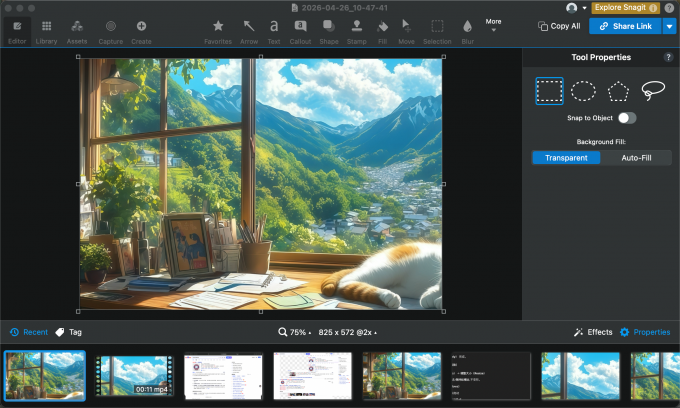Open the 825 x 572 dimensions dropdown
680x408 pixels.
(348, 332)
